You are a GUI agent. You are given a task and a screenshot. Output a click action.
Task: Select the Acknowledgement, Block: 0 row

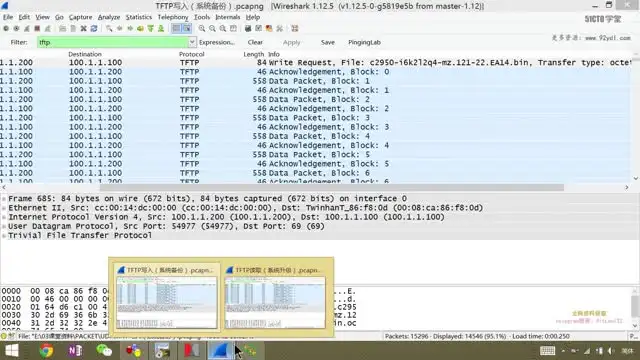tap(315, 72)
